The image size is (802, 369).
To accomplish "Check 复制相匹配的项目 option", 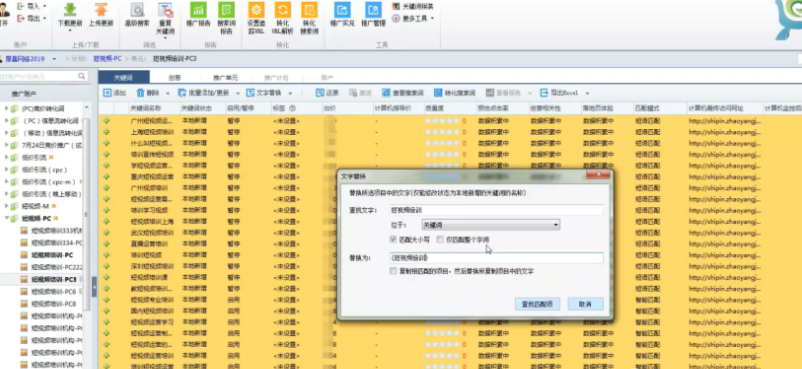I will [x=393, y=271].
